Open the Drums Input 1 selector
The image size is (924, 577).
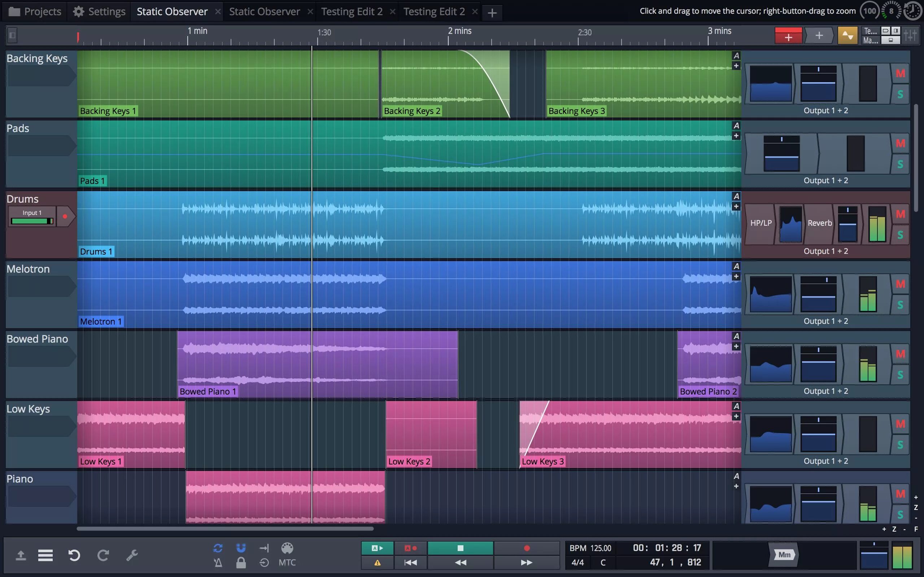(x=32, y=216)
